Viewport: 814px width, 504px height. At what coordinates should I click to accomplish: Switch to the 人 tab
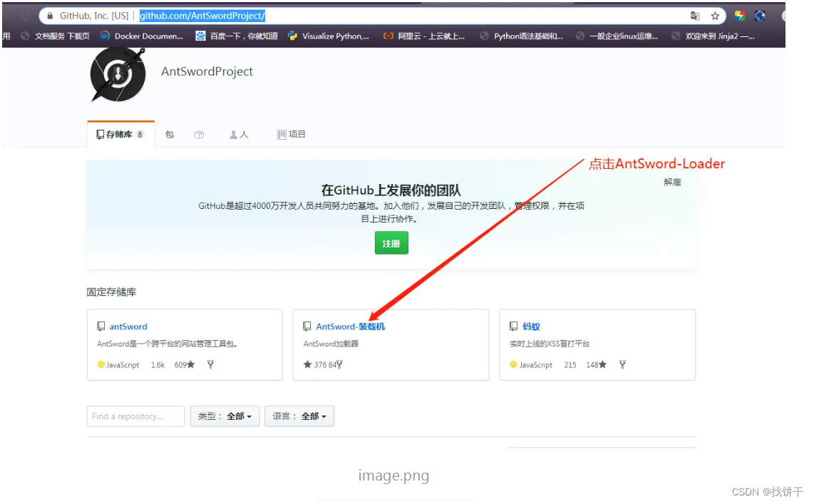click(x=239, y=135)
